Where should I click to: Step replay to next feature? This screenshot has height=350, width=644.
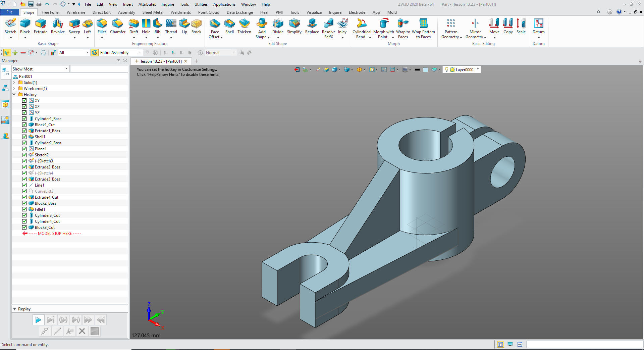[x=51, y=320]
